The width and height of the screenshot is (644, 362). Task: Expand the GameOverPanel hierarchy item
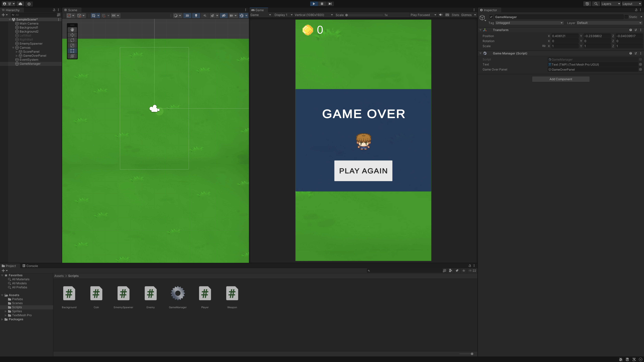(x=17, y=56)
